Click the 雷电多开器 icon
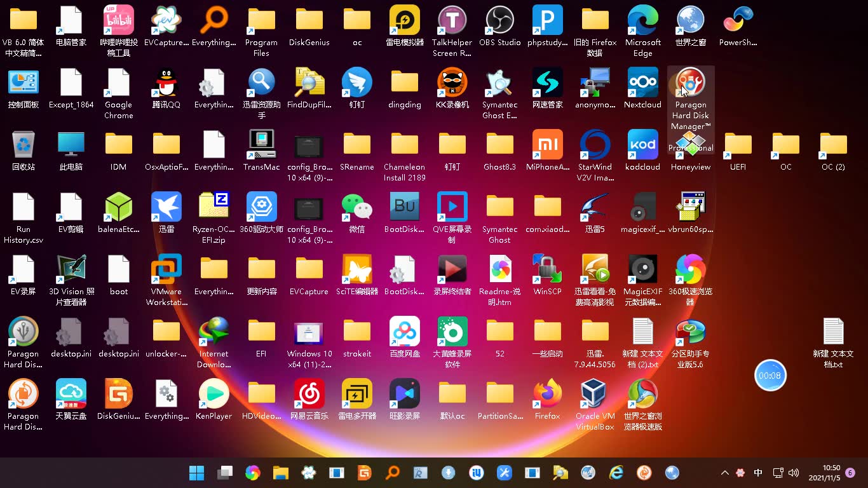The image size is (868, 488). pos(357,400)
